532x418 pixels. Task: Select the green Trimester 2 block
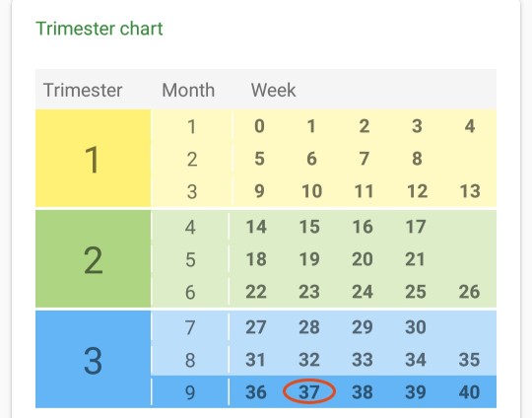93,258
